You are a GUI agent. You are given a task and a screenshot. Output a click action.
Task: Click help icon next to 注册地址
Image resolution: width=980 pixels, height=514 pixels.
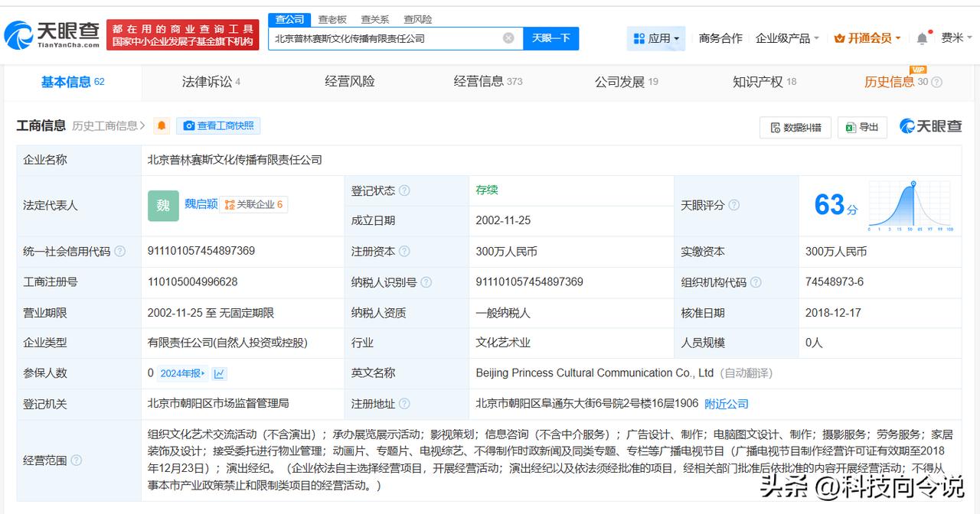[x=404, y=404]
